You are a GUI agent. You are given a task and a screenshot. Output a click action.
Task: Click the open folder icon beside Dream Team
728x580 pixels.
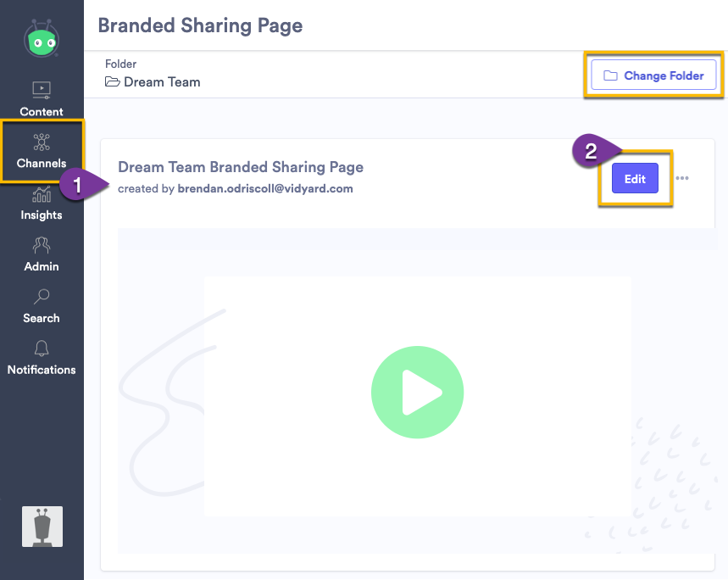coord(113,82)
